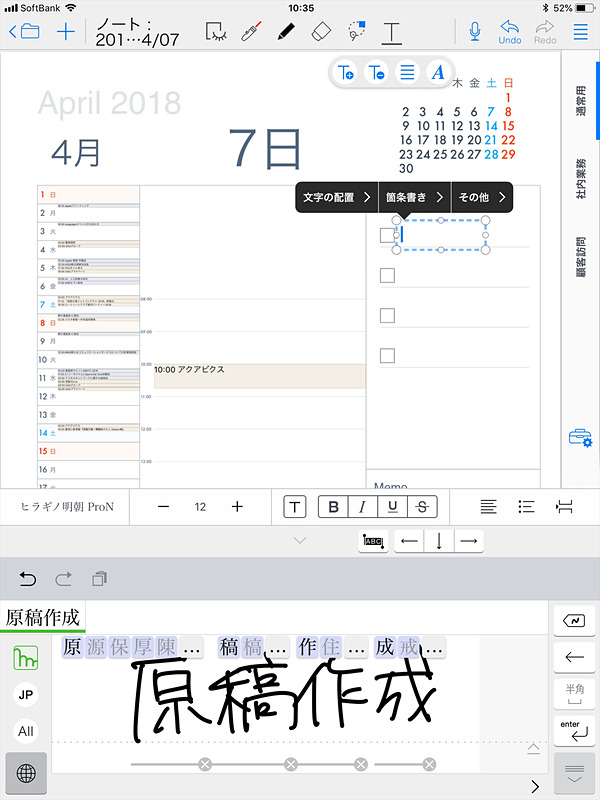Image resolution: width=600 pixels, height=800 pixels.
Task: Click the font size value 12
Action: click(x=200, y=507)
